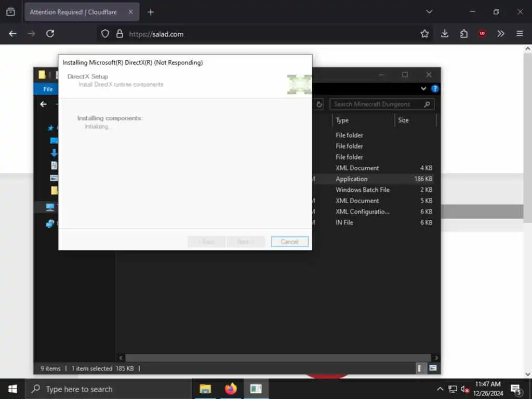The height and width of the screenshot is (399, 532).
Task: Open a new browser tab
Action: pyautogui.click(x=151, y=12)
